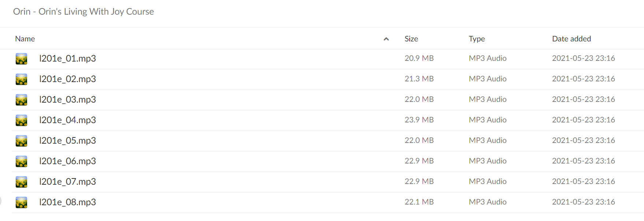Click the l201e_01.mp3 album art icon
644x221 pixels.
[21, 59]
